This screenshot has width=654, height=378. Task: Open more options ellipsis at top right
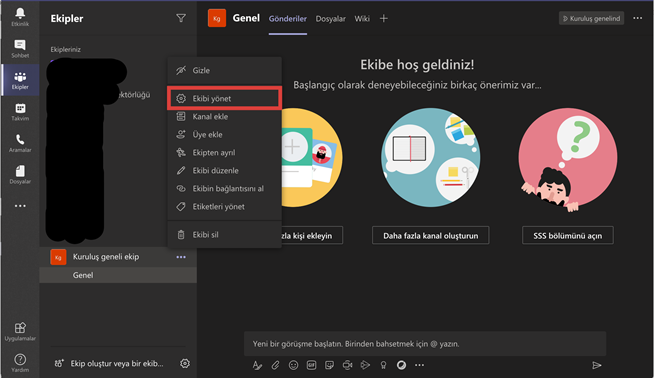coord(638,18)
